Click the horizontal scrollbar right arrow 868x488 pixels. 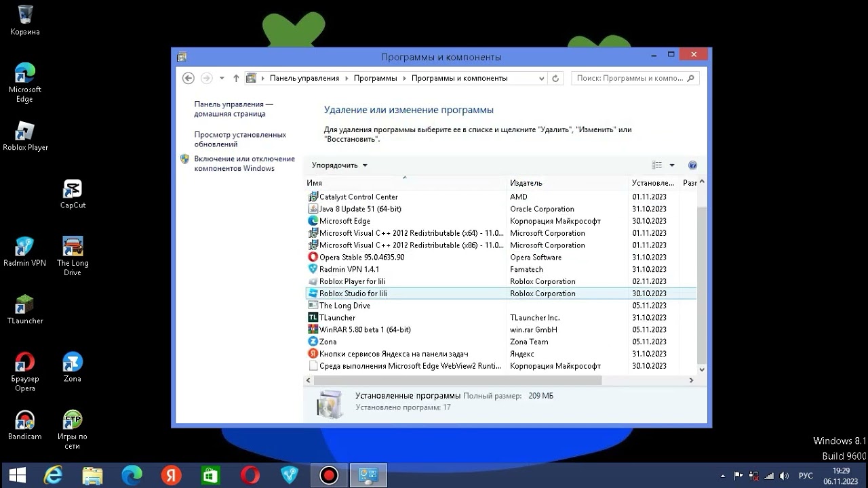coord(691,380)
